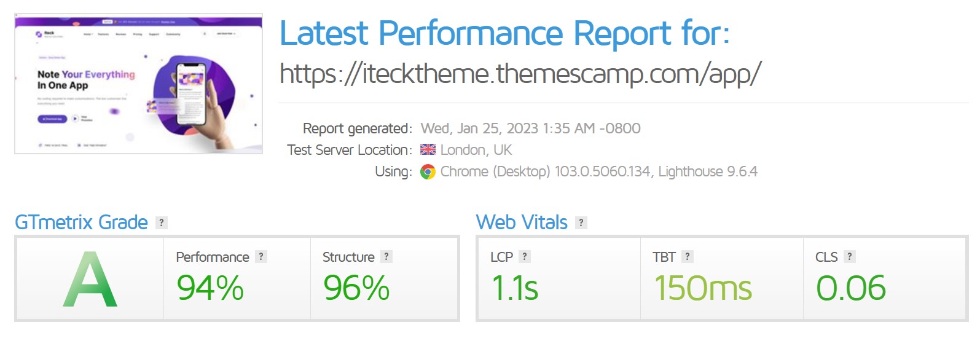Click the LCP help question mark

(x=525, y=257)
